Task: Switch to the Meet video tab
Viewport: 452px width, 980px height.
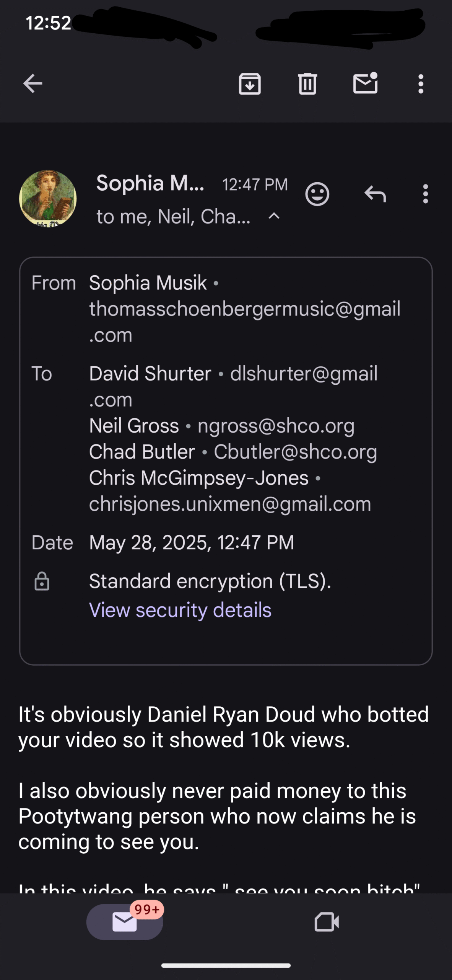Action: point(327,922)
